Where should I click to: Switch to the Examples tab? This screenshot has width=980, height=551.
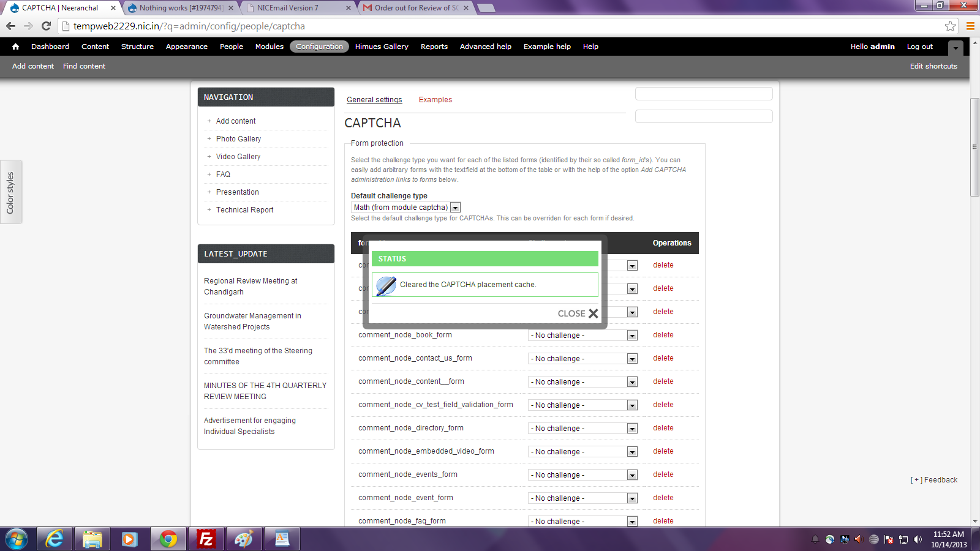tap(435, 100)
